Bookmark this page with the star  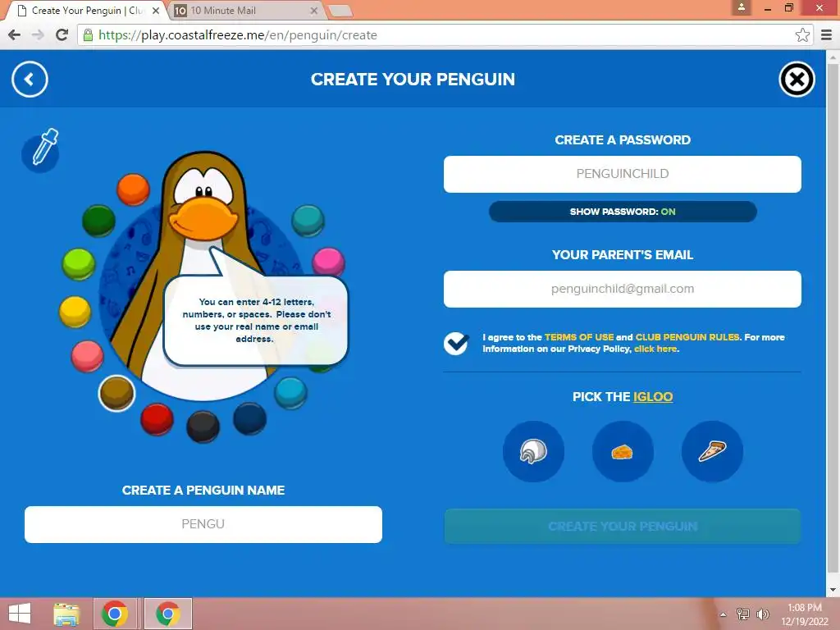pos(802,35)
